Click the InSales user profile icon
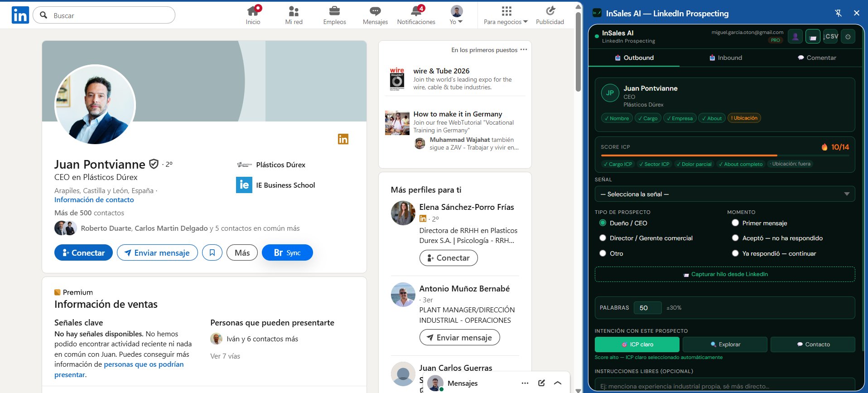 795,36
